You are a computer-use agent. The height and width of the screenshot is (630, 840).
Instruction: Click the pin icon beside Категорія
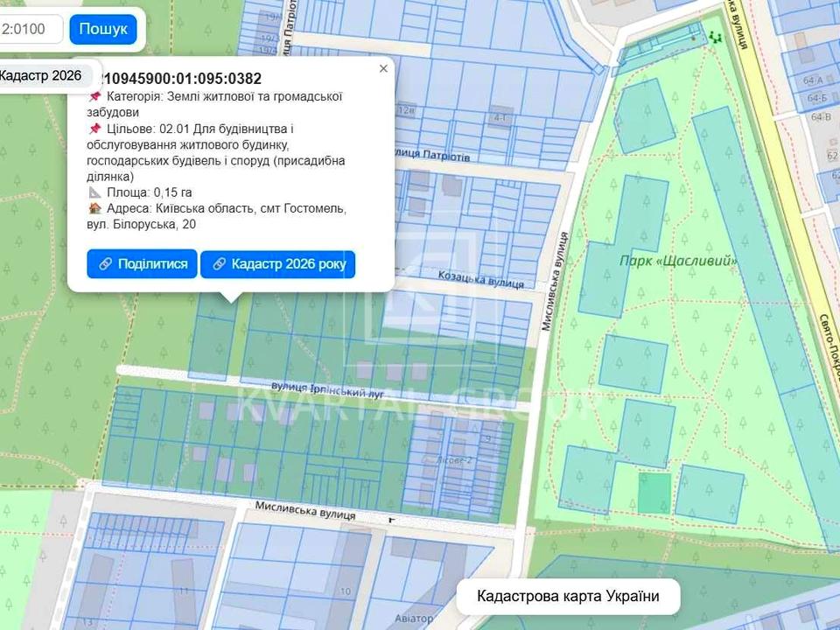95,97
